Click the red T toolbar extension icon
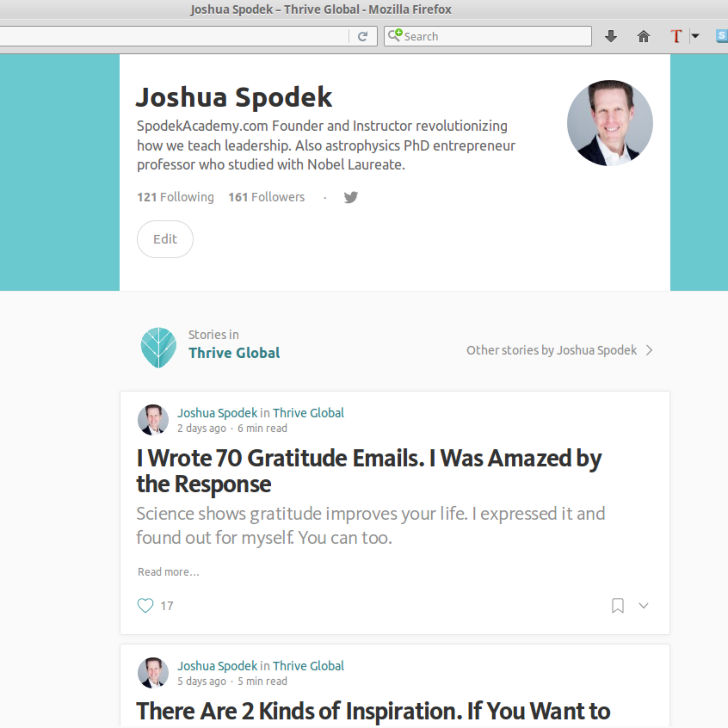 (676, 36)
